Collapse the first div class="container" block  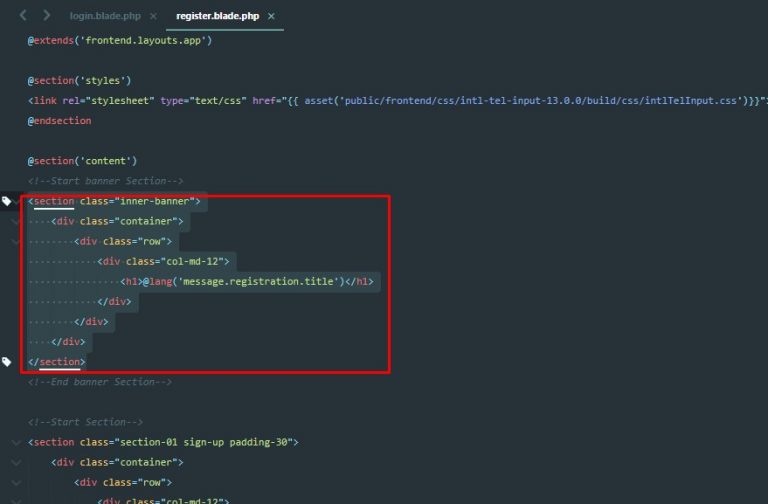(15, 221)
